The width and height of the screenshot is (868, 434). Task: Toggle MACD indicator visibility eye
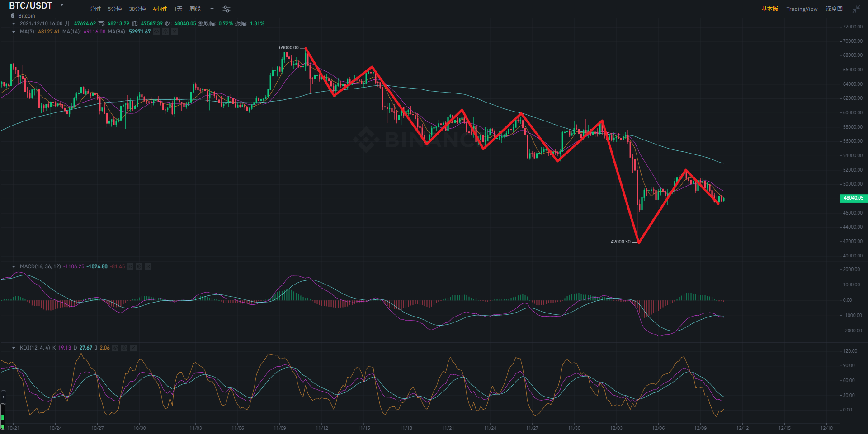click(x=130, y=266)
